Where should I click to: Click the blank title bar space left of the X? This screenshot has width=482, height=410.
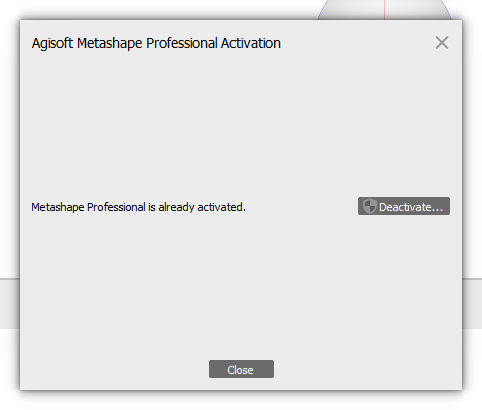pyautogui.click(x=357, y=43)
